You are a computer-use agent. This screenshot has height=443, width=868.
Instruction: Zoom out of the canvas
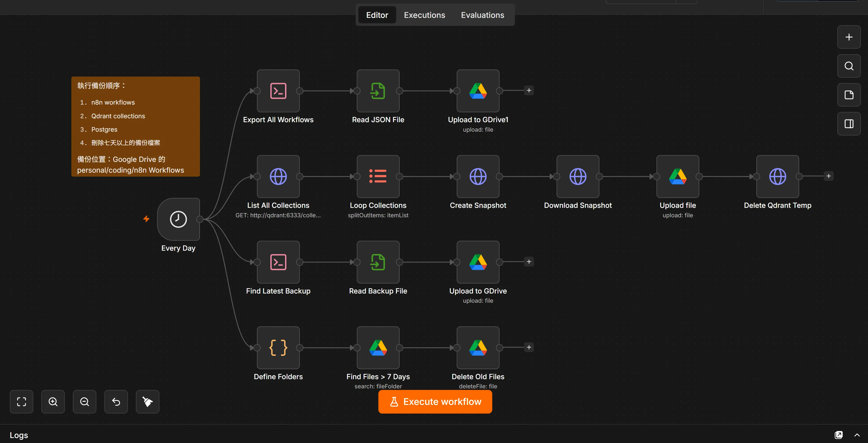point(85,401)
